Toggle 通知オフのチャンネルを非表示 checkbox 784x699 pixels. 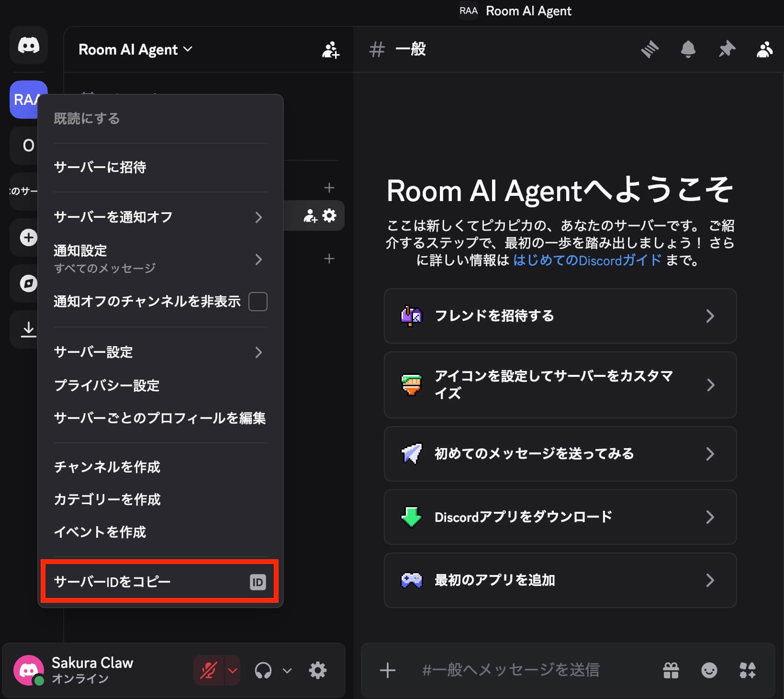coord(258,302)
